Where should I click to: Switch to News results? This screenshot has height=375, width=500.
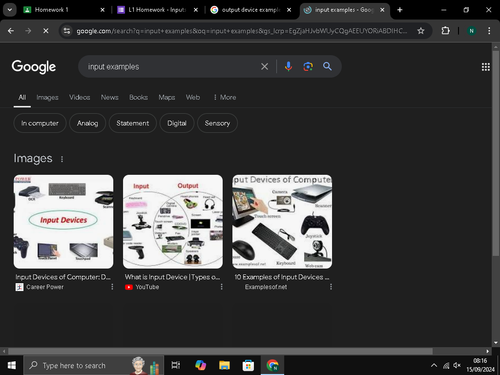click(x=110, y=97)
